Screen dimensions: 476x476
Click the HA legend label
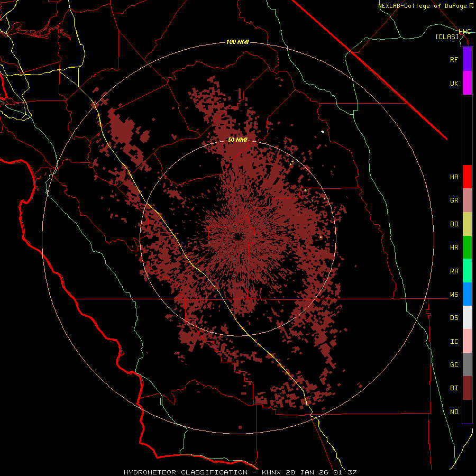pos(454,177)
